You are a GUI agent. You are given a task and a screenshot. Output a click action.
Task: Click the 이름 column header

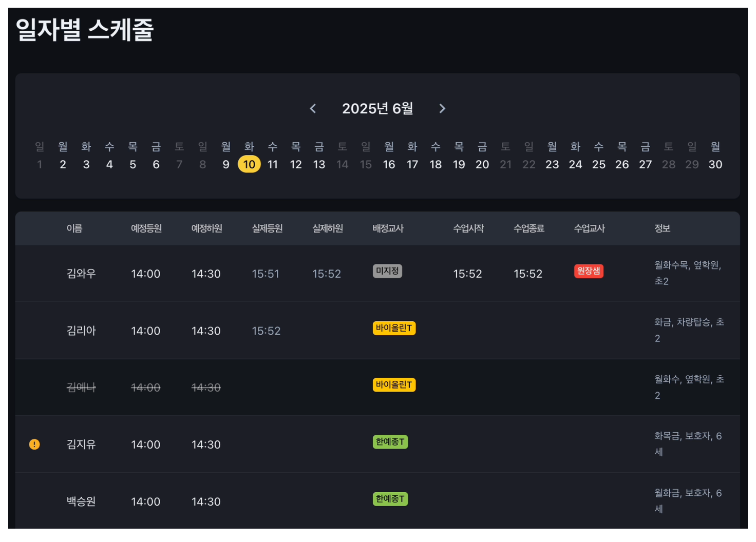(x=74, y=228)
